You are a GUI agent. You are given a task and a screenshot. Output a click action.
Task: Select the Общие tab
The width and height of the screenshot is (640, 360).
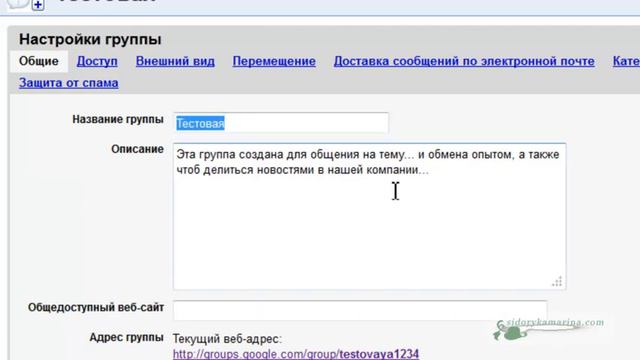coord(39,61)
